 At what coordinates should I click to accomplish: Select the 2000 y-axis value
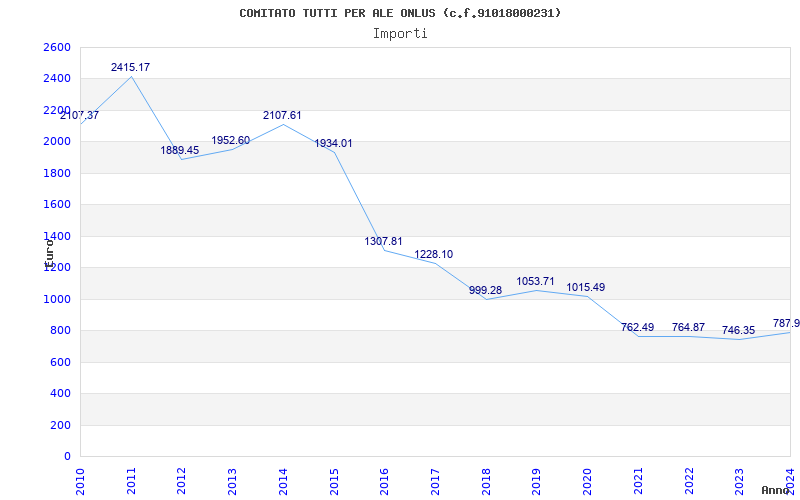57,141
